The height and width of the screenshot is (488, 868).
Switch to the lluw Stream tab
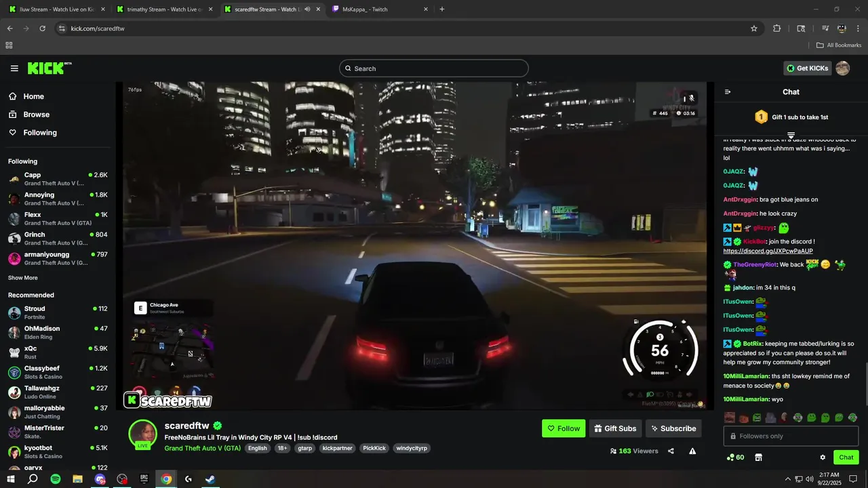[56, 9]
